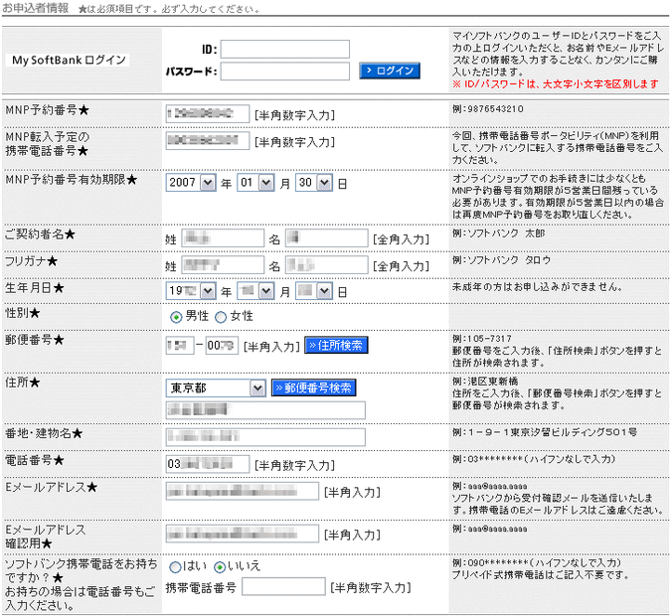
Task: Click the 例:ソフトバンク タロウ example text
Action: coord(501,260)
